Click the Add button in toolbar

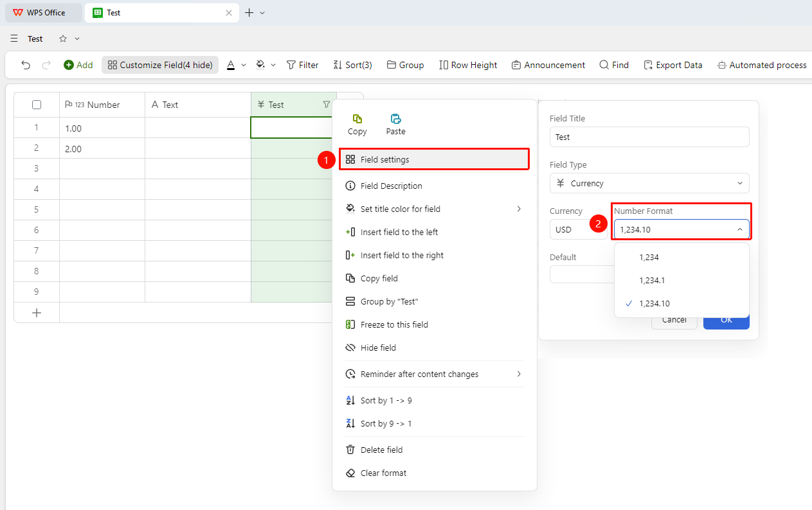point(78,65)
